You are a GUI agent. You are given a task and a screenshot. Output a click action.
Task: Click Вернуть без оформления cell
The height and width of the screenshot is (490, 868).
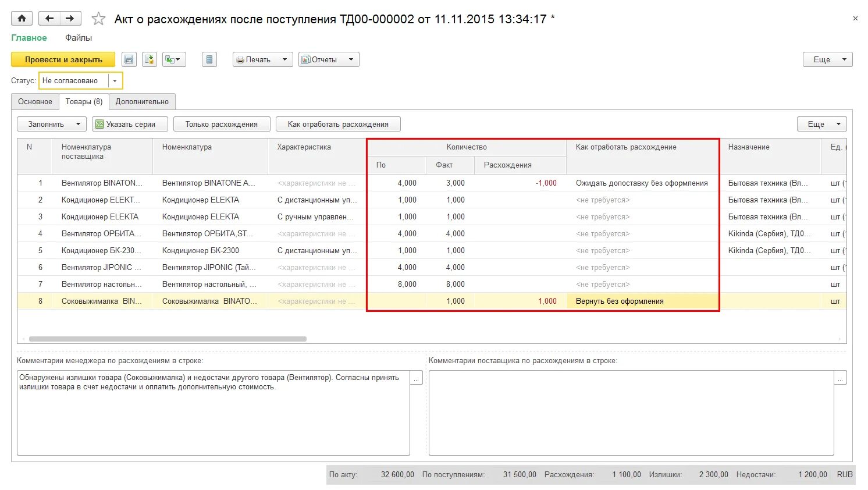click(642, 301)
